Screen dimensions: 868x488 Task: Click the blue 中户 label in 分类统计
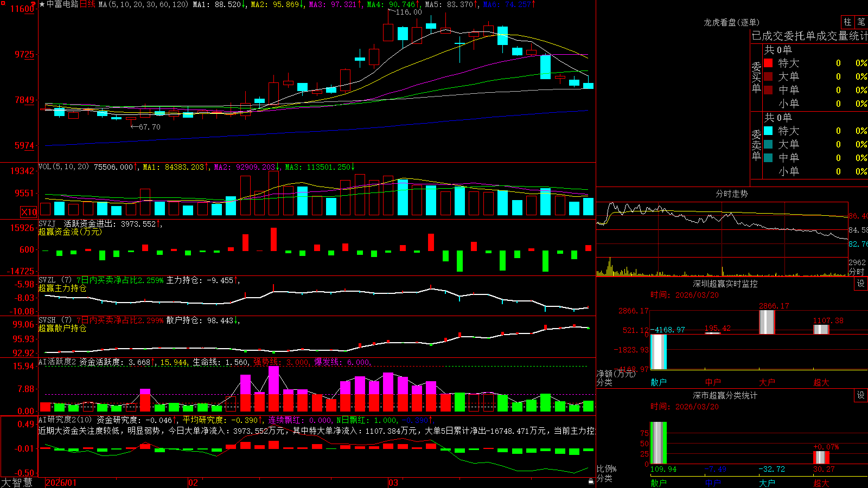713,483
